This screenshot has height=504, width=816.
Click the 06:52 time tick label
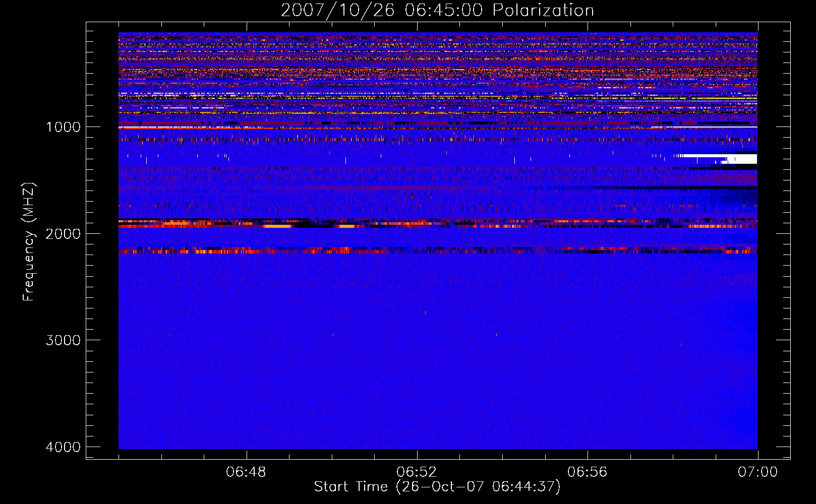(x=417, y=472)
